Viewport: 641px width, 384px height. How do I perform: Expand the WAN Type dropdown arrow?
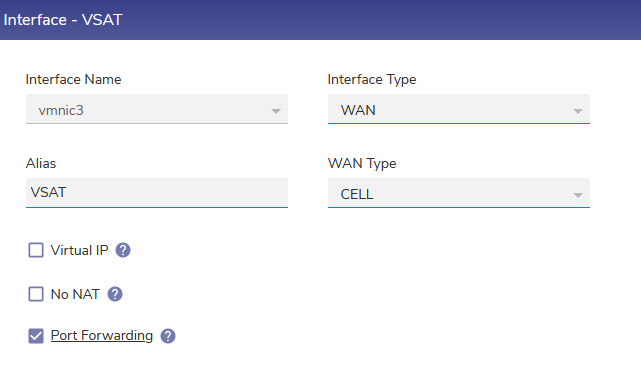578,195
